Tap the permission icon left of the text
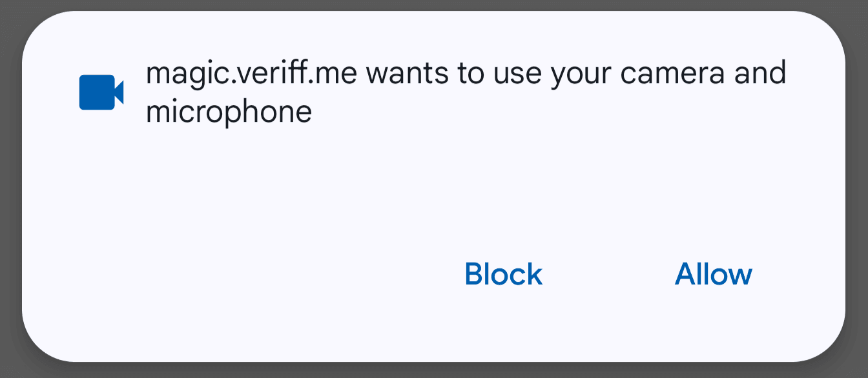868x378 pixels. (101, 92)
